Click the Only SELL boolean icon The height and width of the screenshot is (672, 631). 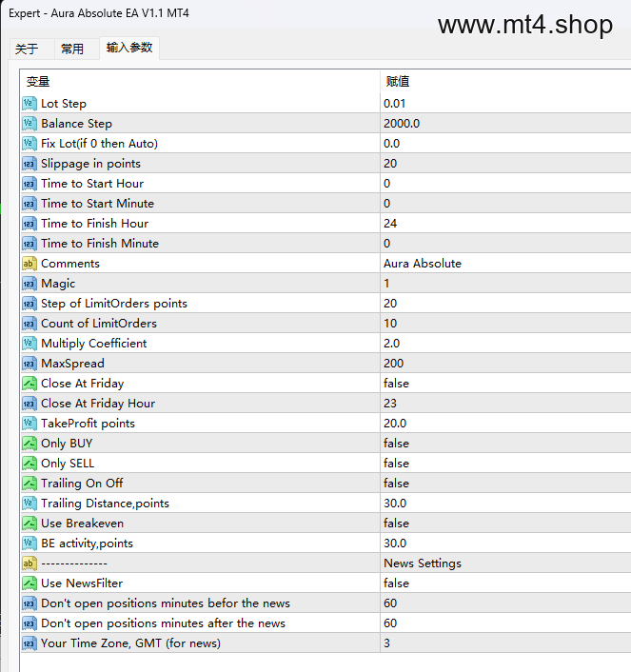(x=30, y=464)
